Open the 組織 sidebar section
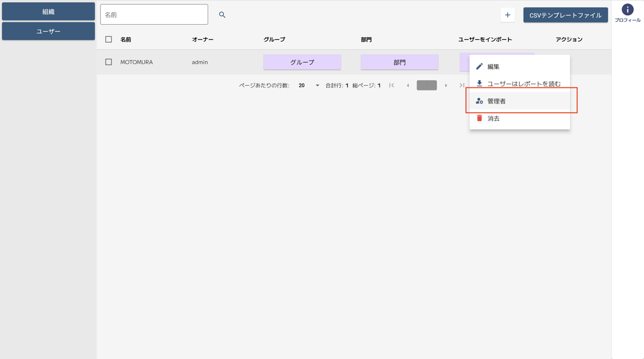644x359 pixels. point(48,11)
